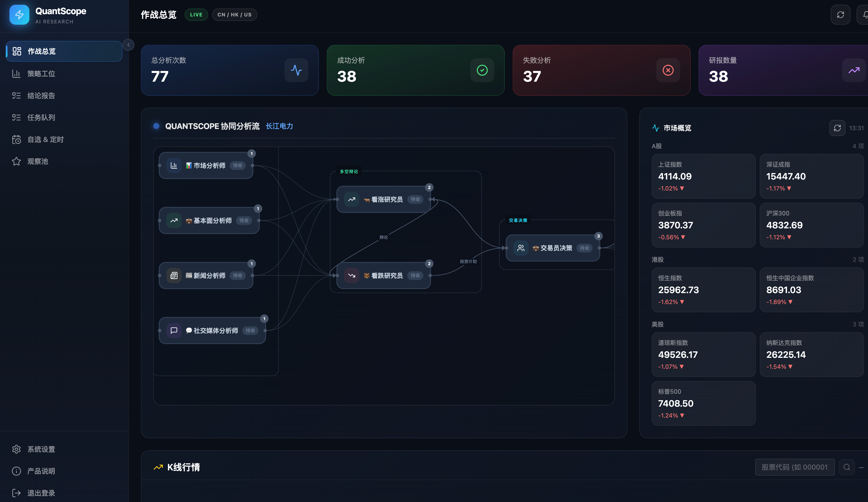Click the 港股 section heading

[x=657, y=259]
